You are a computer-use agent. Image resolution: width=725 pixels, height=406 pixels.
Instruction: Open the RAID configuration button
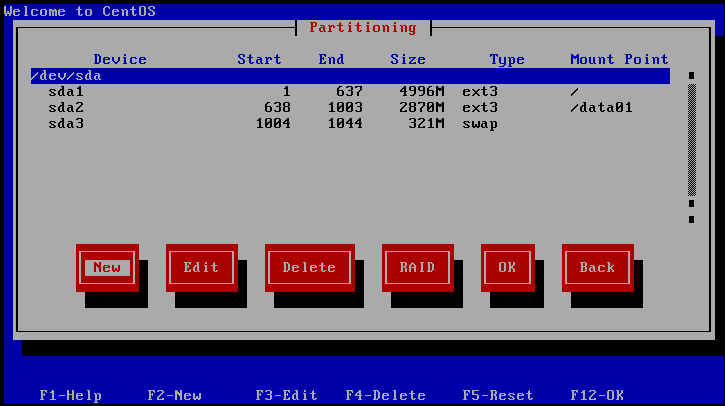(417, 267)
